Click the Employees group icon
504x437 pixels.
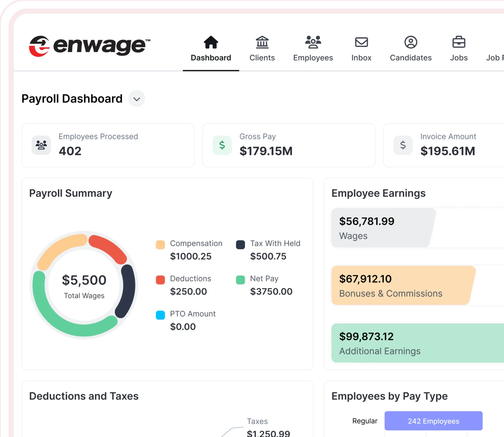pyautogui.click(x=313, y=42)
